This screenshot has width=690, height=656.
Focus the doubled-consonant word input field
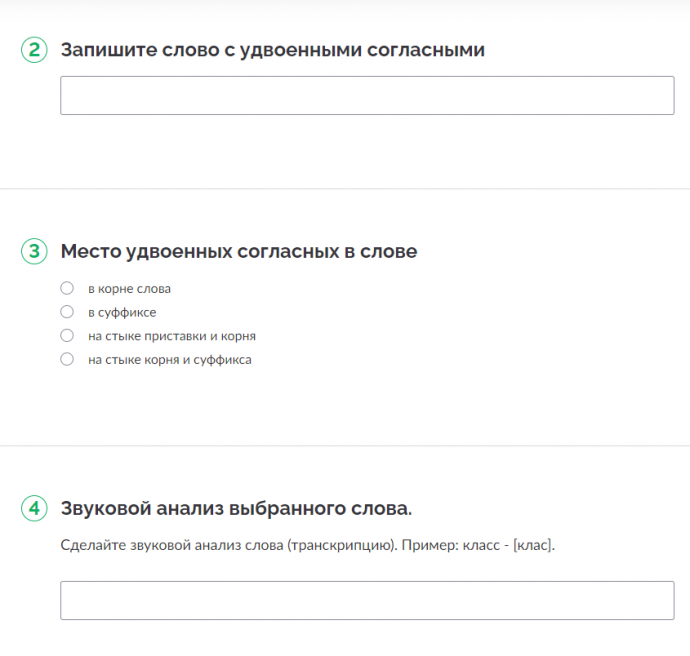(367, 95)
